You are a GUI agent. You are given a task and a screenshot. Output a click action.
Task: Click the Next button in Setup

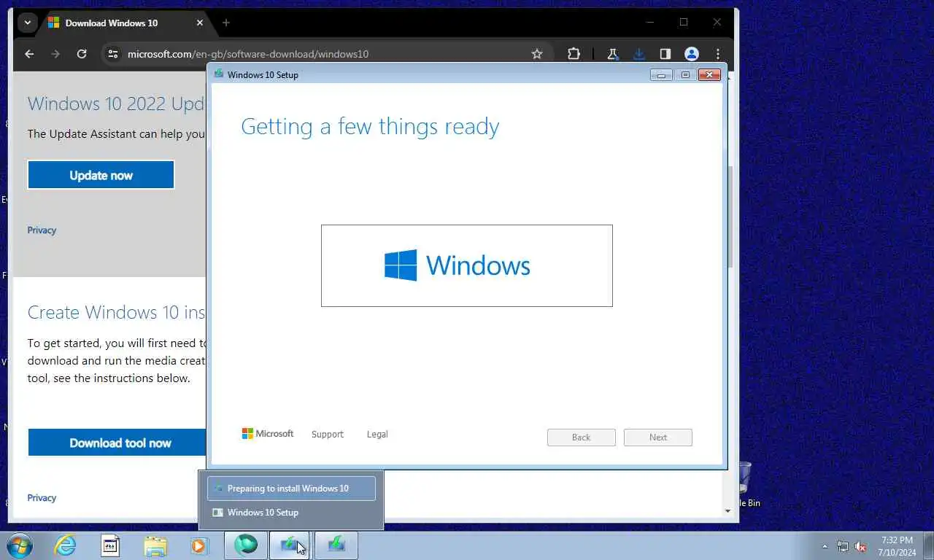coord(658,437)
